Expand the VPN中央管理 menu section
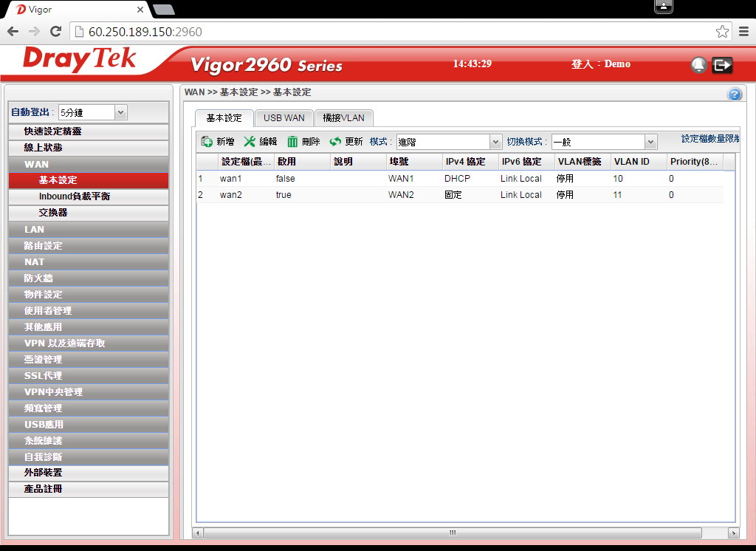This screenshot has height=551, width=756. (89, 391)
